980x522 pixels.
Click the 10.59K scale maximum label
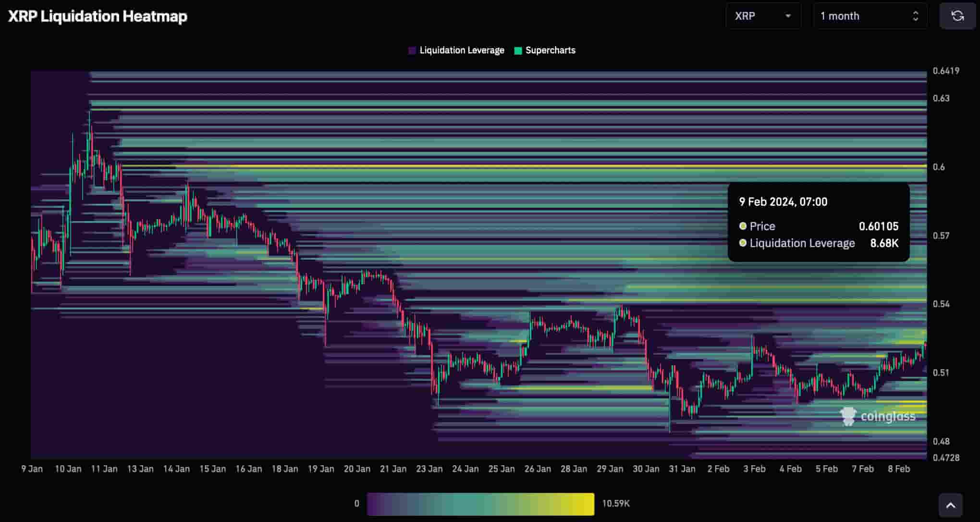tap(615, 503)
